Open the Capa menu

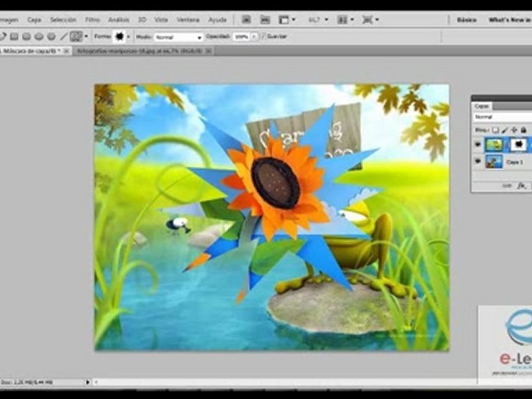point(34,20)
